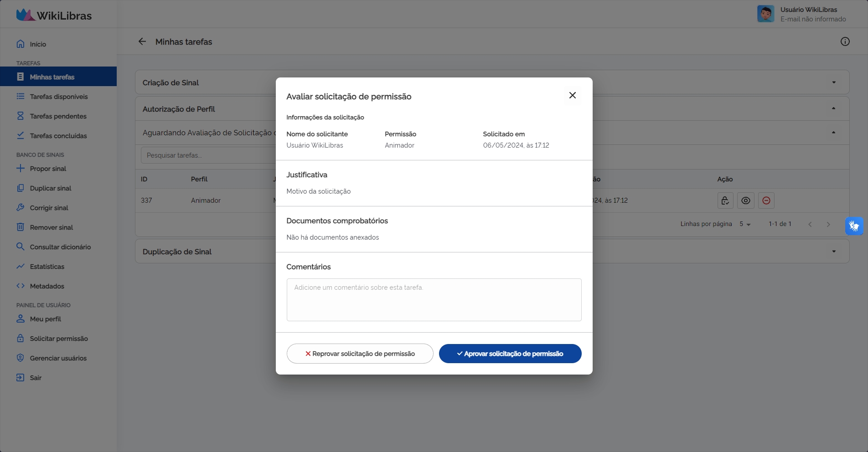Viewport: 868px width, 452px height.
Task: Open Tarefas disponíveis in the sidebar
Action: [58, 97]
